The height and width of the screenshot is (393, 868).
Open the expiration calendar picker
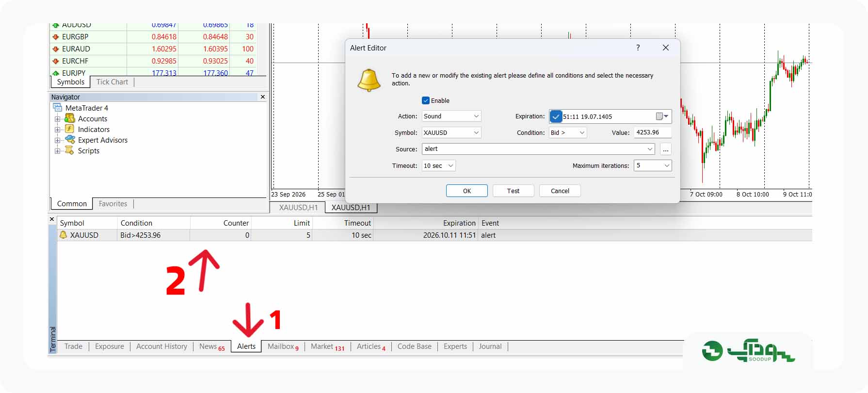pyautogui.click(x=662, y=116)
